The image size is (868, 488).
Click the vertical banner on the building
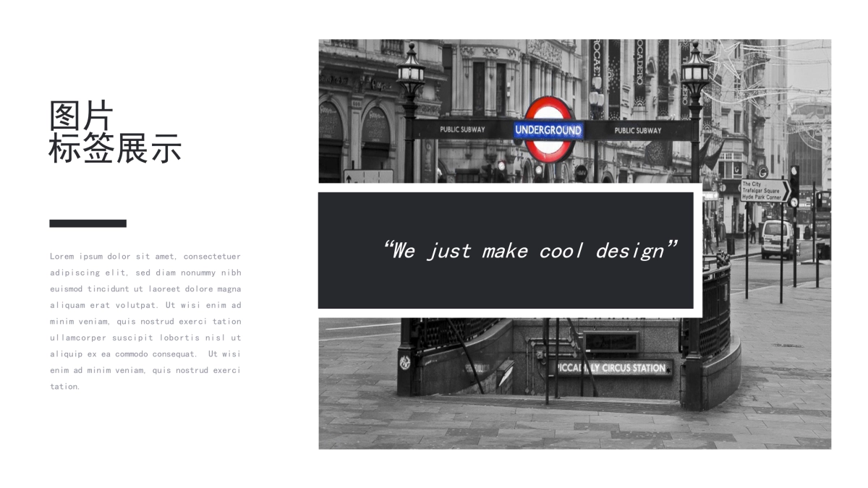click(x=639, y=72)
